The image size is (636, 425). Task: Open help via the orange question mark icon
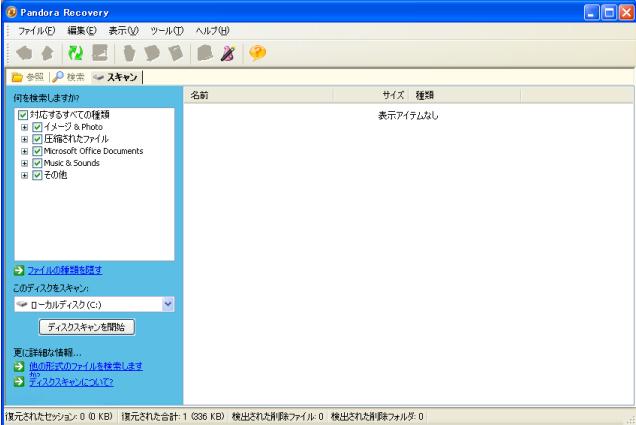coord(258,53)
